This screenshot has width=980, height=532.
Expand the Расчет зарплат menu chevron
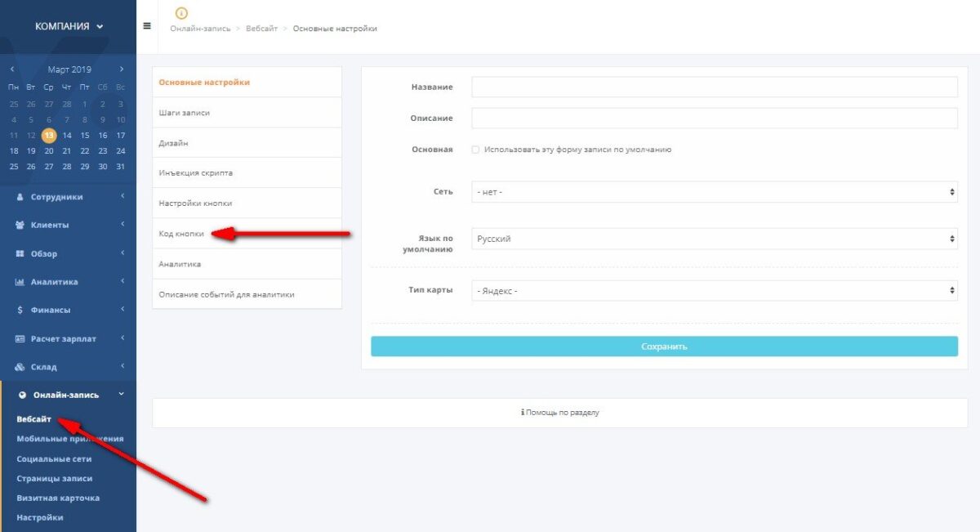tap(122, 338)
